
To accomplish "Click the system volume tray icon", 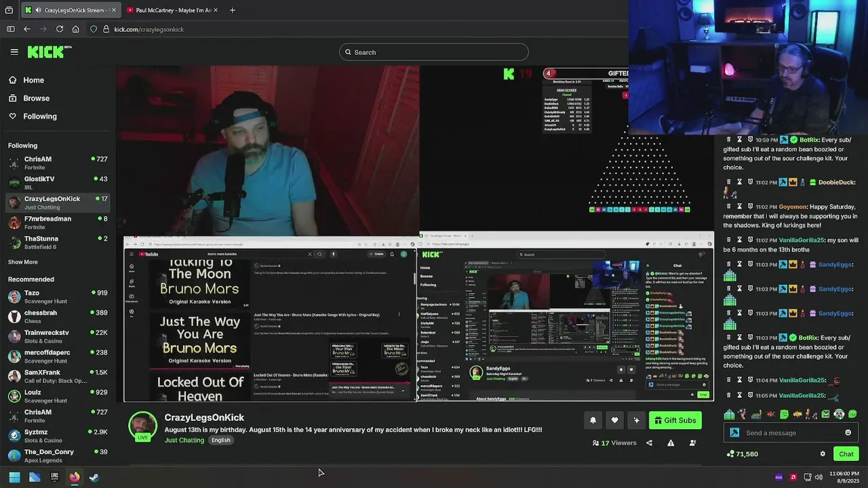I will tap(818, 477).
